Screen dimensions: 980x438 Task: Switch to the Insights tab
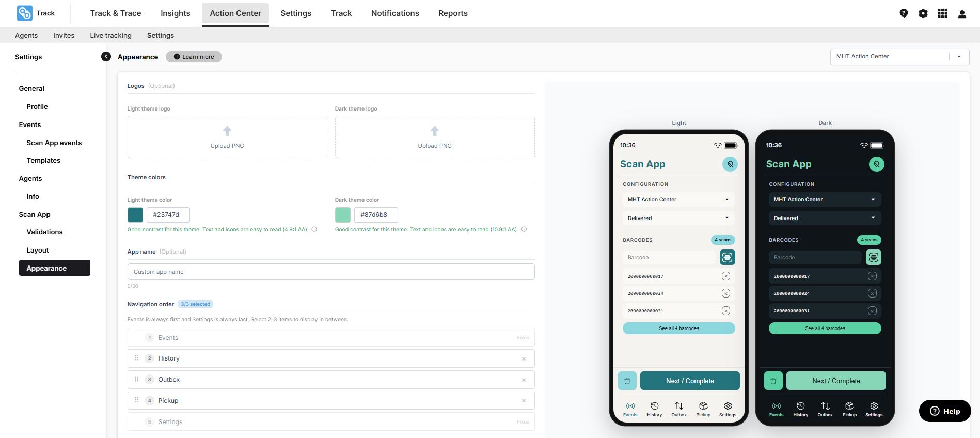176,13
